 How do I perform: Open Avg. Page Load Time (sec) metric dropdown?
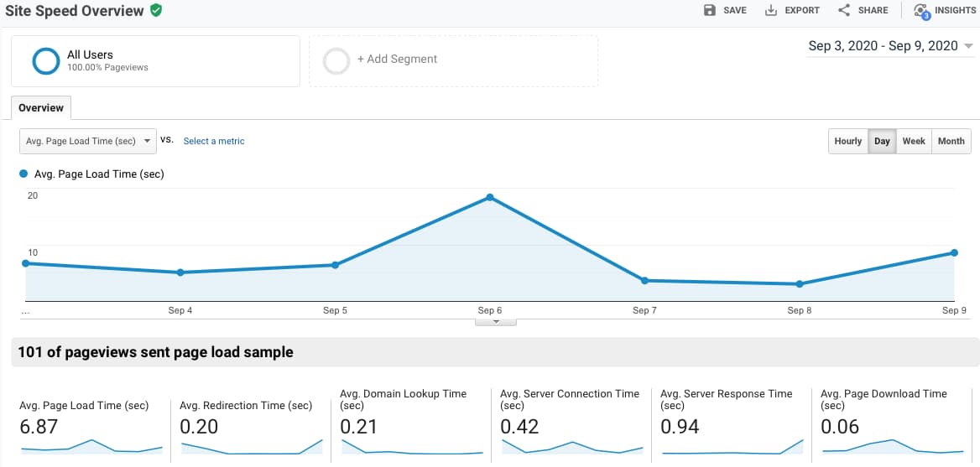pyautogui.click(x=88, y=141)
